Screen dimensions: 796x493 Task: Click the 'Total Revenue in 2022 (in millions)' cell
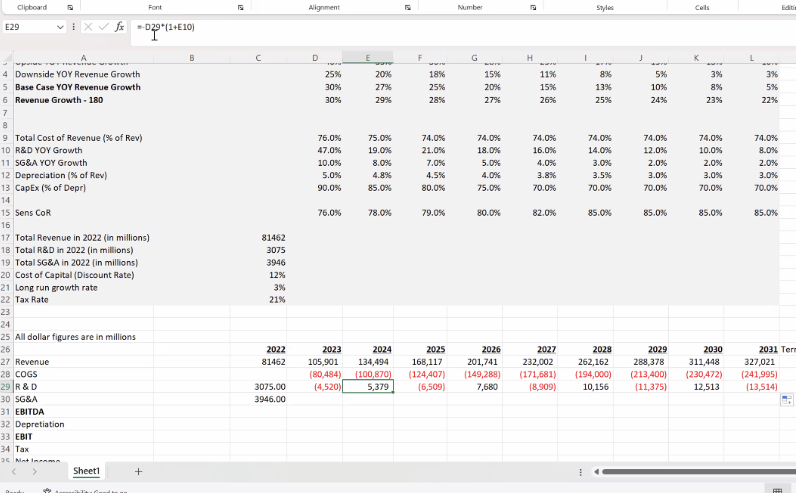[82, 238]
